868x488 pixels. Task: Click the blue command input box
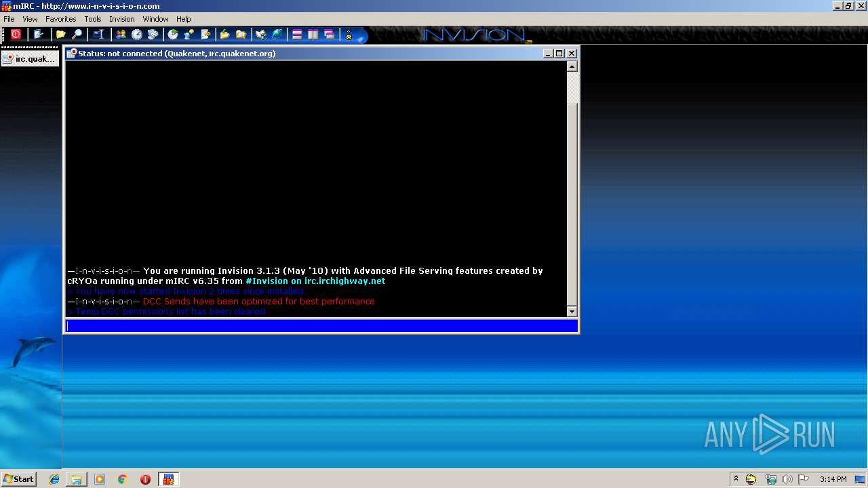point(322,326)
